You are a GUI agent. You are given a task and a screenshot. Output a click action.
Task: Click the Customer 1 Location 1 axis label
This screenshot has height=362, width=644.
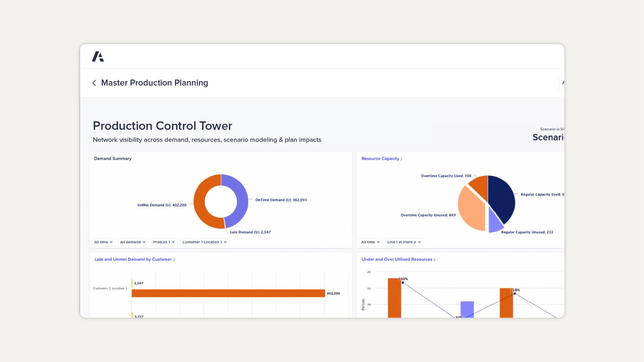[110, 288]
